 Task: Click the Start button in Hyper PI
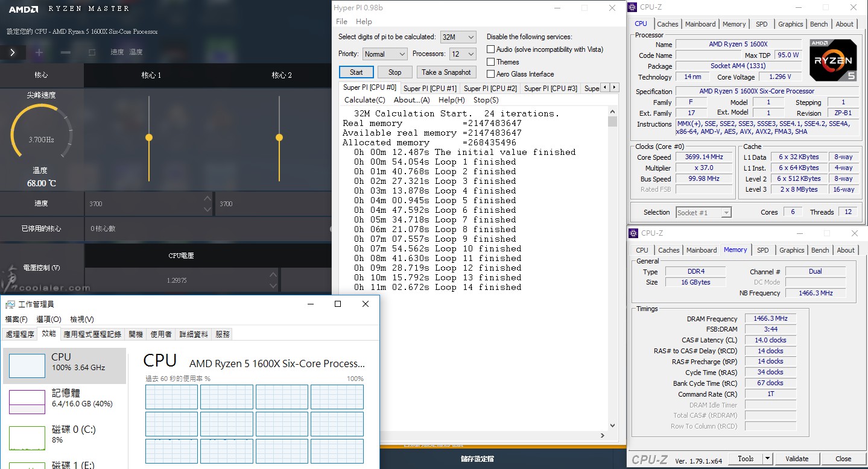click(356, 72)
